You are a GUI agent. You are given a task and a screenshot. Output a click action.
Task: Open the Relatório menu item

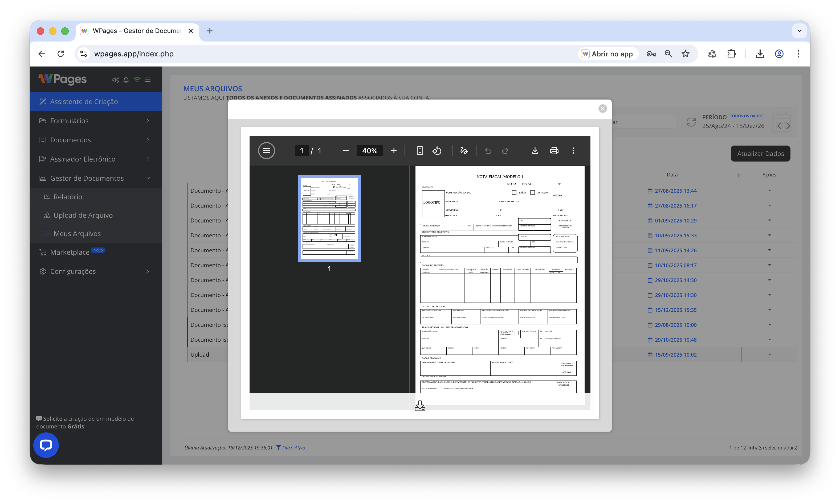(68, 197)
